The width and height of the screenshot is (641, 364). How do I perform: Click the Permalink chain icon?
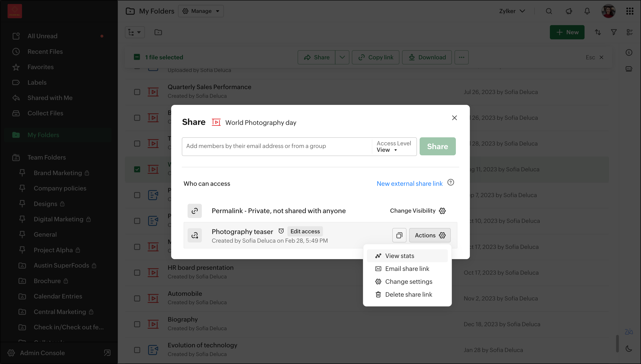[194, 211]
